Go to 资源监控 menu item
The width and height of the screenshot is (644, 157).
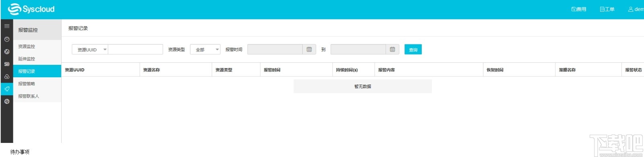(x=37, y=46)
